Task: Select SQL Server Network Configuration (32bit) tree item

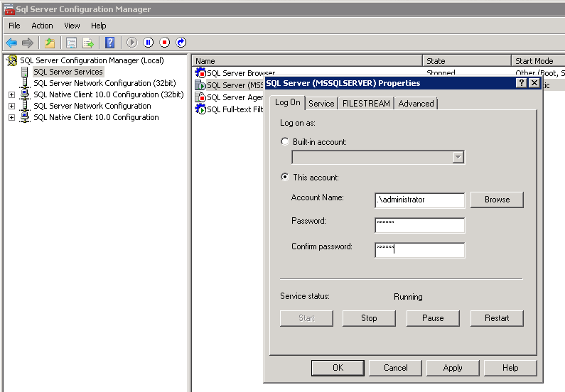Action: 105,83
